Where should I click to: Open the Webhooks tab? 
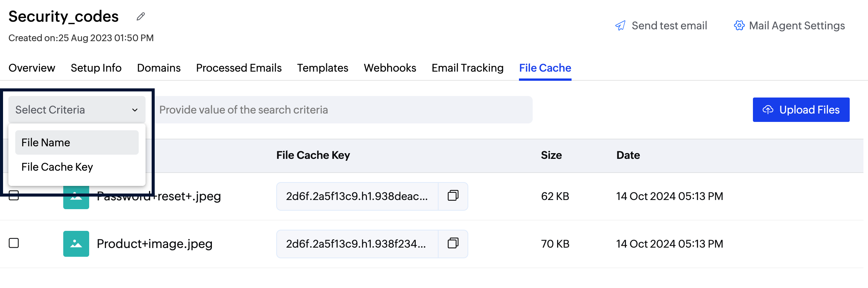coord(390,68)
